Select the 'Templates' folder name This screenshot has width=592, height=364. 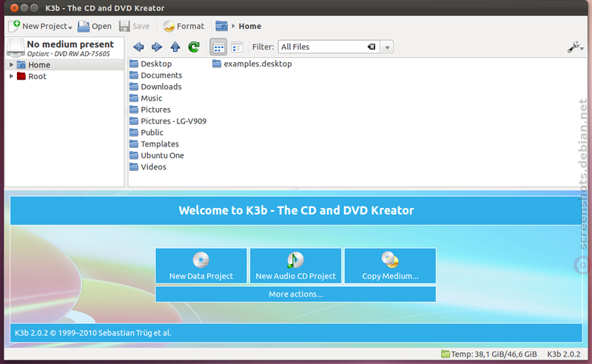click(160, 144)
